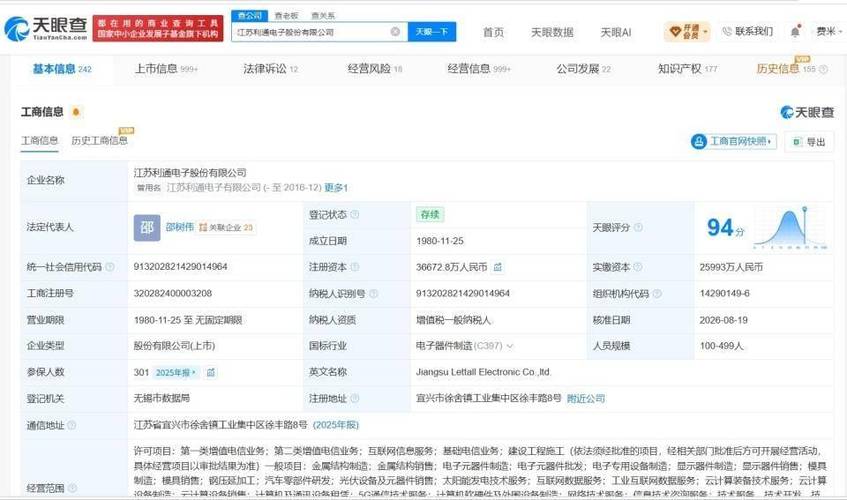The image size is (847, 500).
Task: Click the 94分 score value
Action: coord(725,228)
